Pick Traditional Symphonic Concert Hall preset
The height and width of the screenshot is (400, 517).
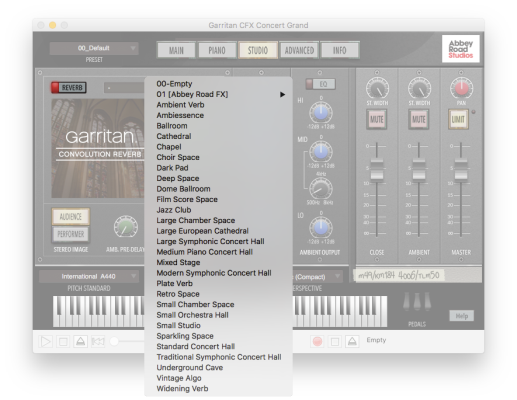218,357
